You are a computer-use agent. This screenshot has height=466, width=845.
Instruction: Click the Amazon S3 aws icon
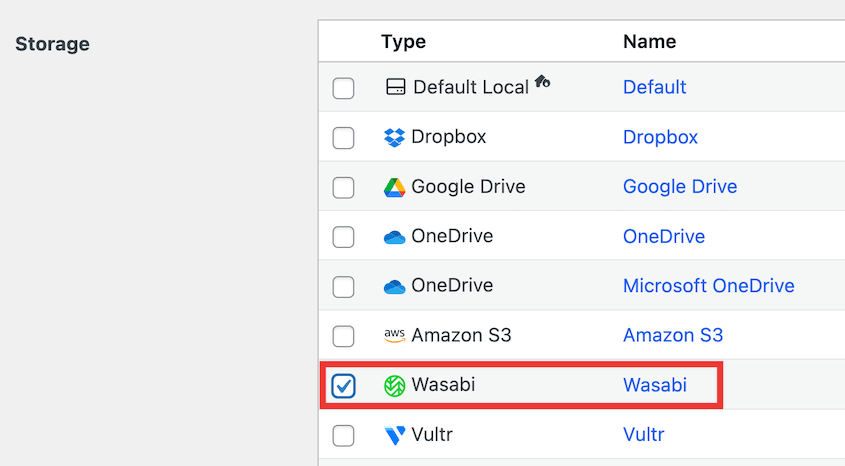(395, 336)
